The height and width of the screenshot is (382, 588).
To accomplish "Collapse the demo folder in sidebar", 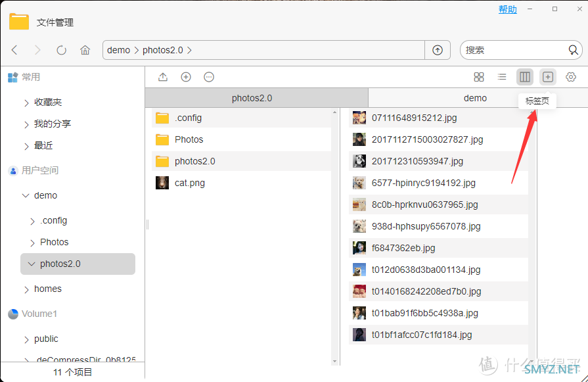I will [x=26, y=195].
